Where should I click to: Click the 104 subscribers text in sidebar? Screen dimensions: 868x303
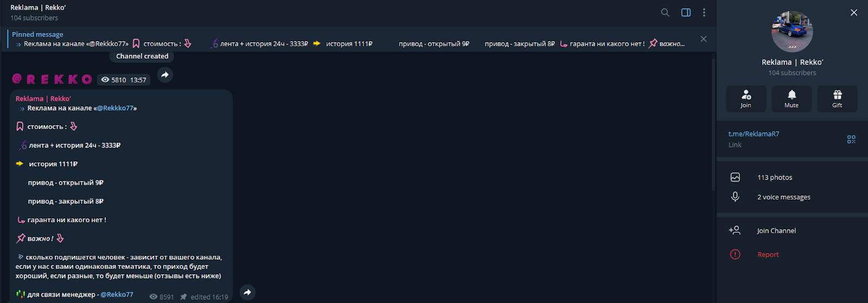[x=792, y=73]
